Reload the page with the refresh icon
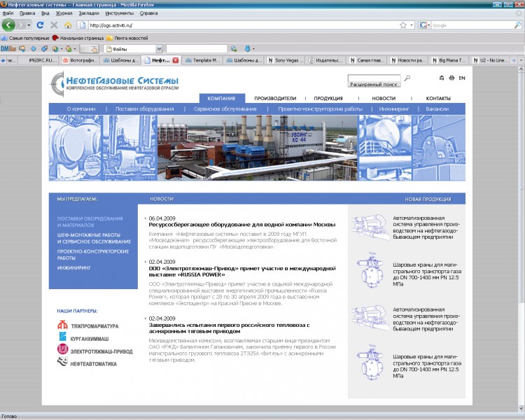Viewport: 525px width, 420px height. (x=40, y=25)
